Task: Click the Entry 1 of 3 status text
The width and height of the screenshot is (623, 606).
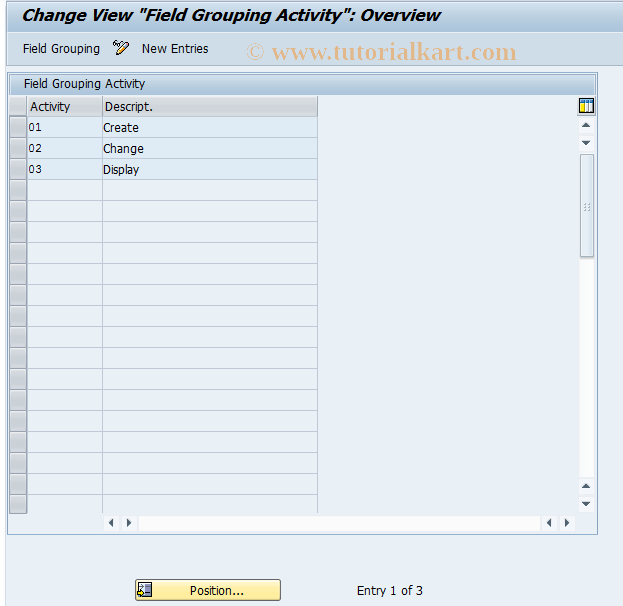Action: [390, 590]
